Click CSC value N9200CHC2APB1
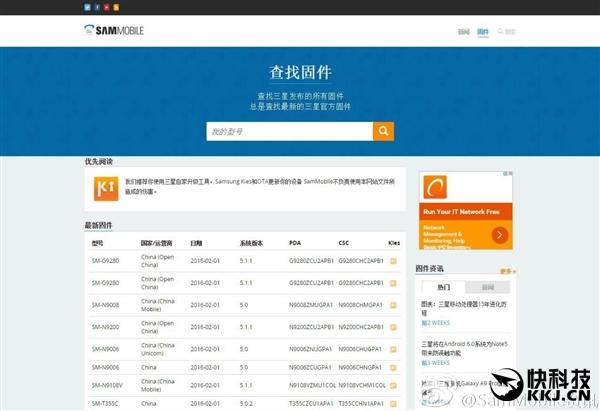Screen dimensions: 600x411 (x=361, y=327)
